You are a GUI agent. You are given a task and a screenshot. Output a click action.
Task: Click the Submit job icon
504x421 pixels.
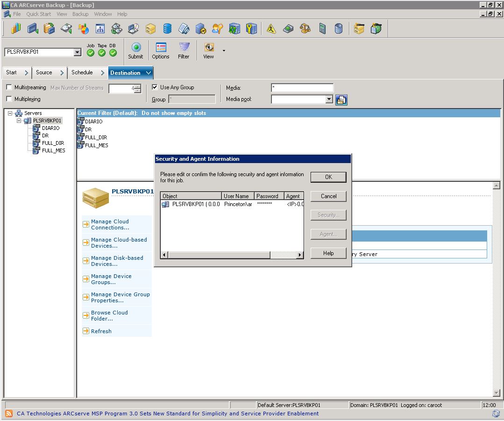tap(136, 48)
